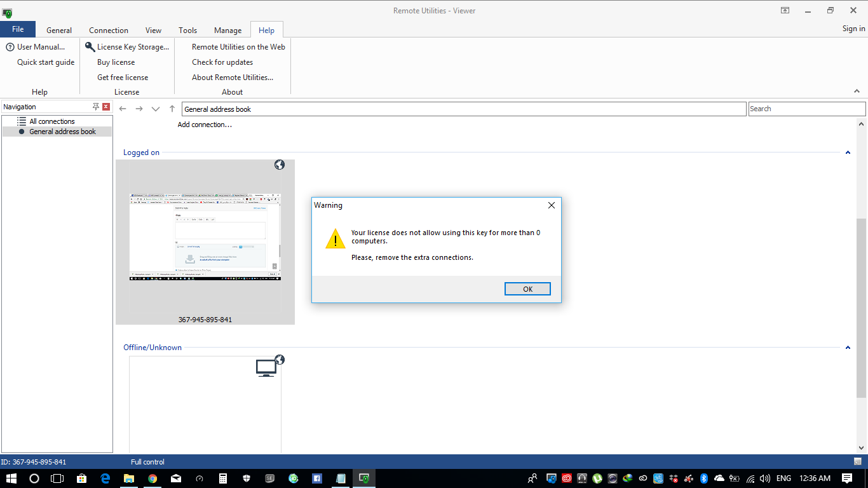Select All connections in Navigation tree
868x488 pixels.
coord(52,121)
